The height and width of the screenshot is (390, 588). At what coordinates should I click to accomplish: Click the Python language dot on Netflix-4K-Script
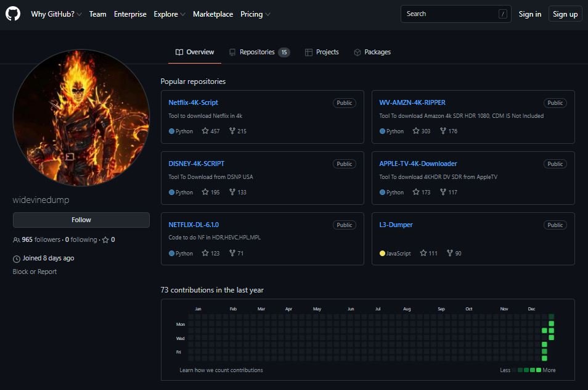[x=171, y=131]
